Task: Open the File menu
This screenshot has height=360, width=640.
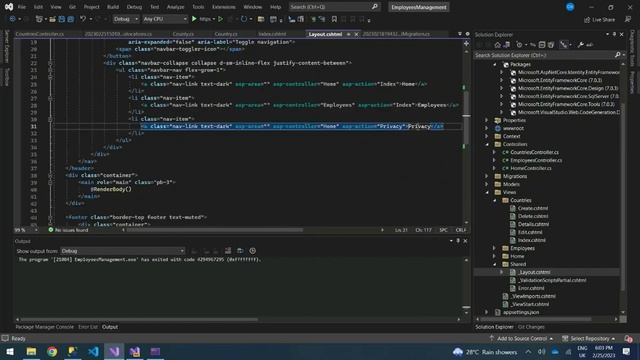Action: (x=22, y=7)
